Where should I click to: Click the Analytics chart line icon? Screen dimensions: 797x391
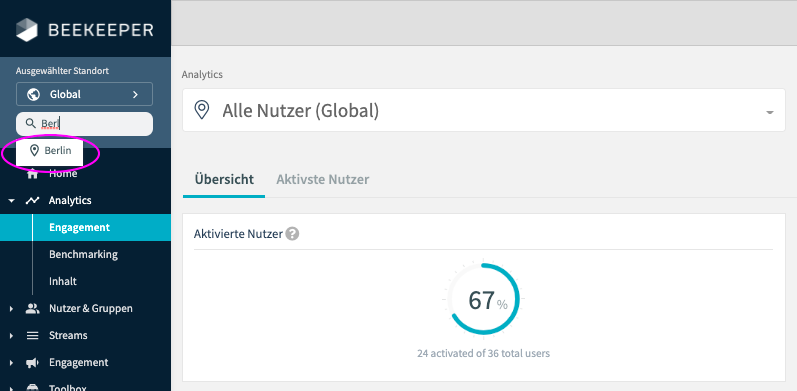(x=33, y=200)
